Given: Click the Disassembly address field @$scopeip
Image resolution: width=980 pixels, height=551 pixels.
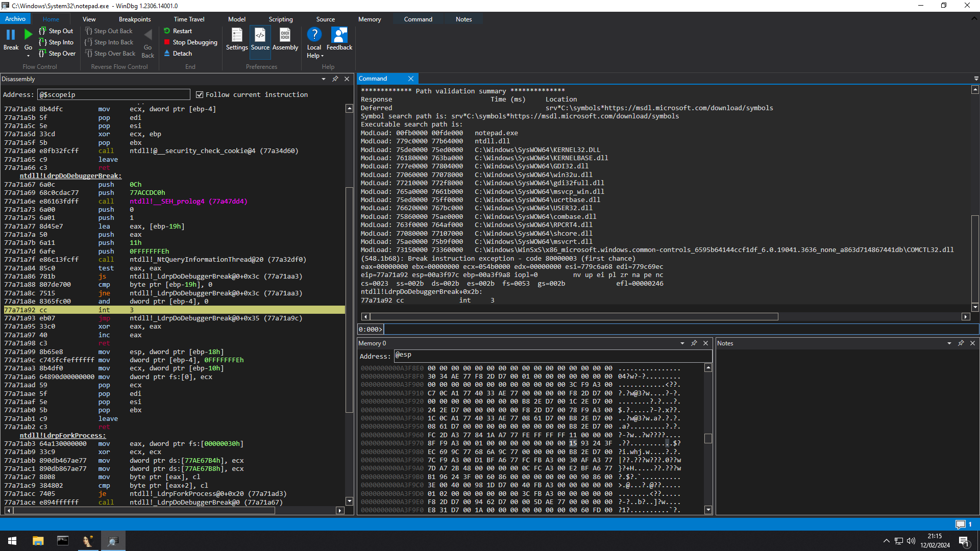Looking at the screenshot, I should 113,95.
